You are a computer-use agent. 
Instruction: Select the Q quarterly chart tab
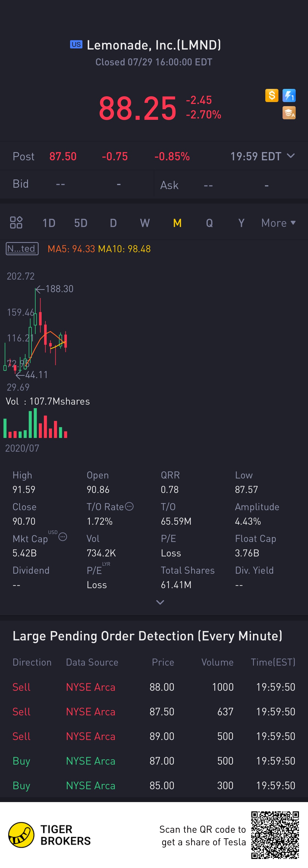tap(209, 223)
